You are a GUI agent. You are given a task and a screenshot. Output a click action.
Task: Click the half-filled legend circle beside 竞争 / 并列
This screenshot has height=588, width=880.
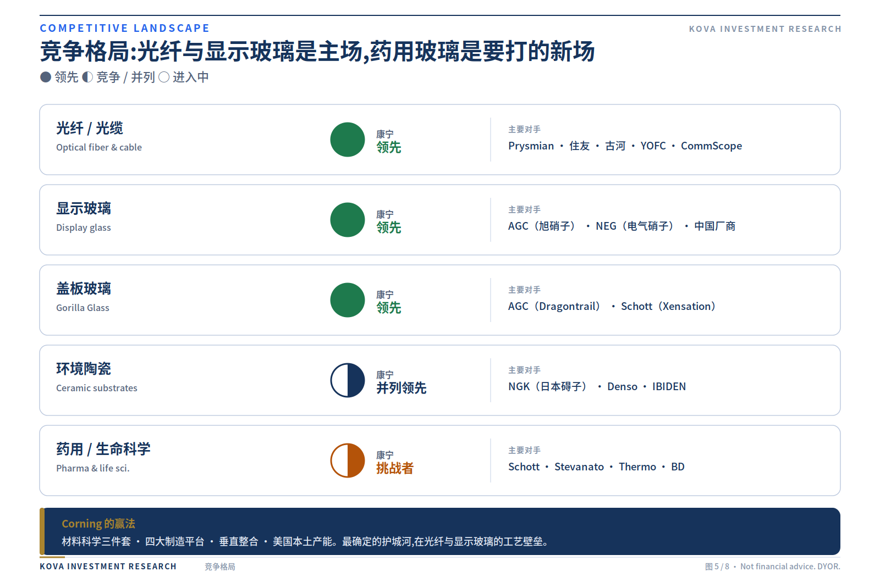(87, 77)
